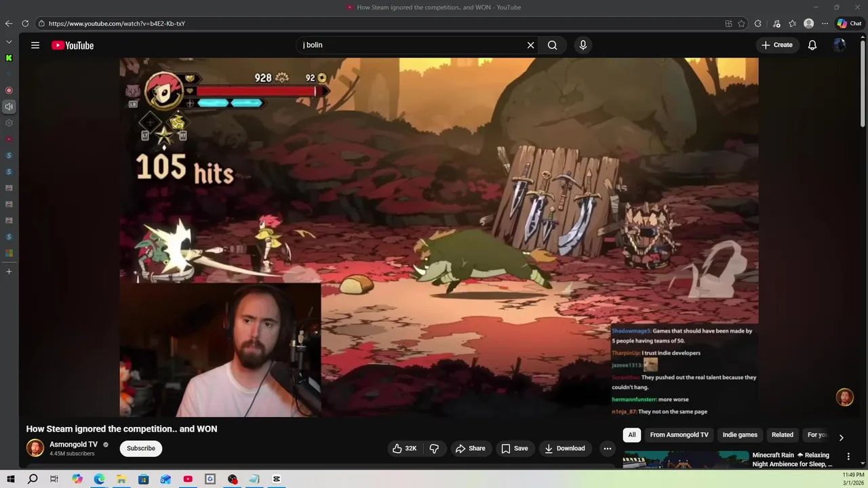
Task: Click the browser address bar URL
Action: (117, 24)
